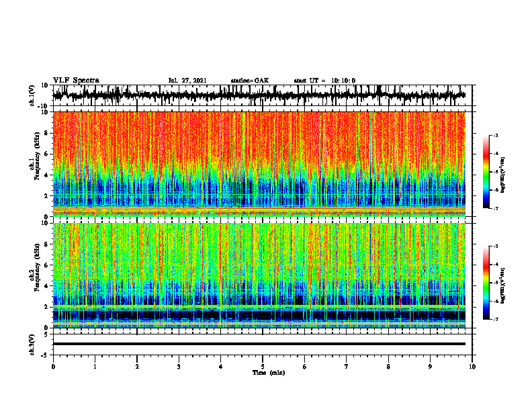Click time-axis tick label '10' at right end
This screenshot has height=411, width=532.
(x=472, y=367)
